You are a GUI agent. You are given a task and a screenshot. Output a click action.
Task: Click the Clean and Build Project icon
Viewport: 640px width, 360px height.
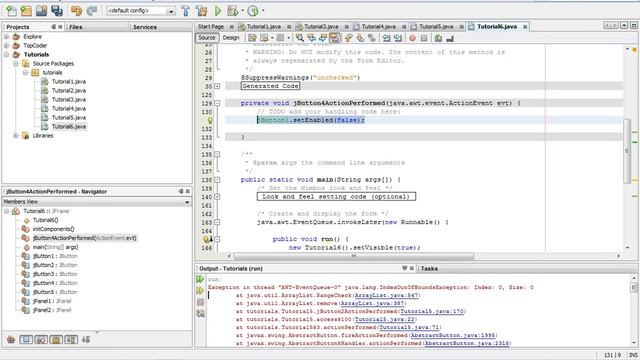click(201, 11)
